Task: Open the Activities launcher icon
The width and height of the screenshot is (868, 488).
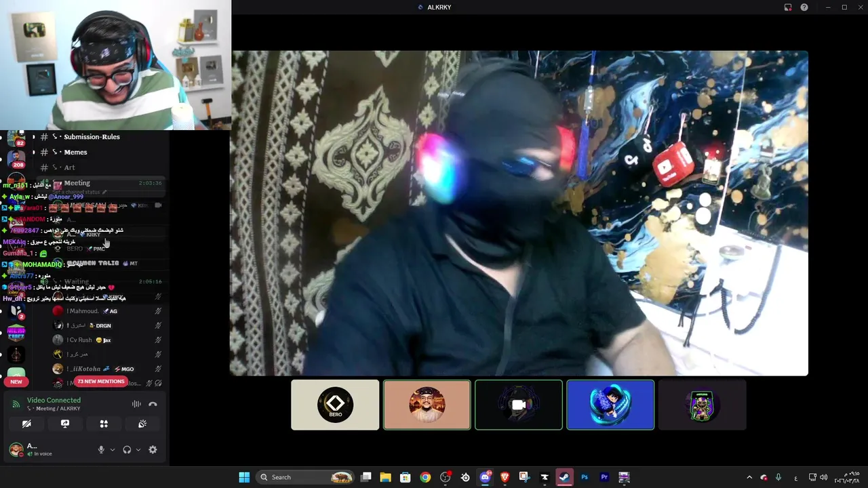Action: pos(104,424)
